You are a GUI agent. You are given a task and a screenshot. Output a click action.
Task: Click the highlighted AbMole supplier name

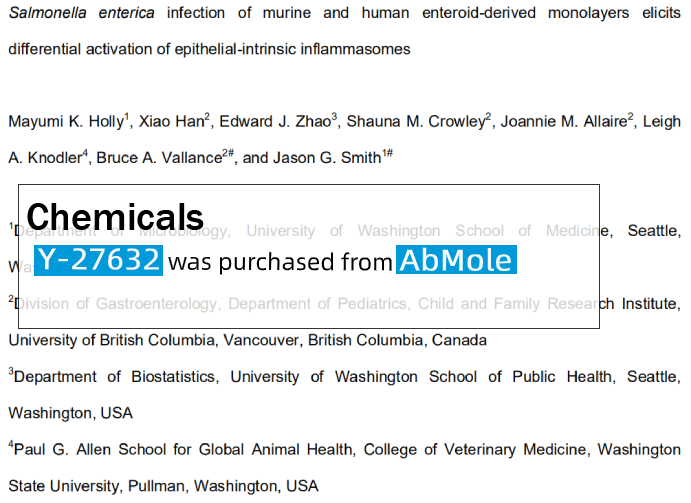456,260
